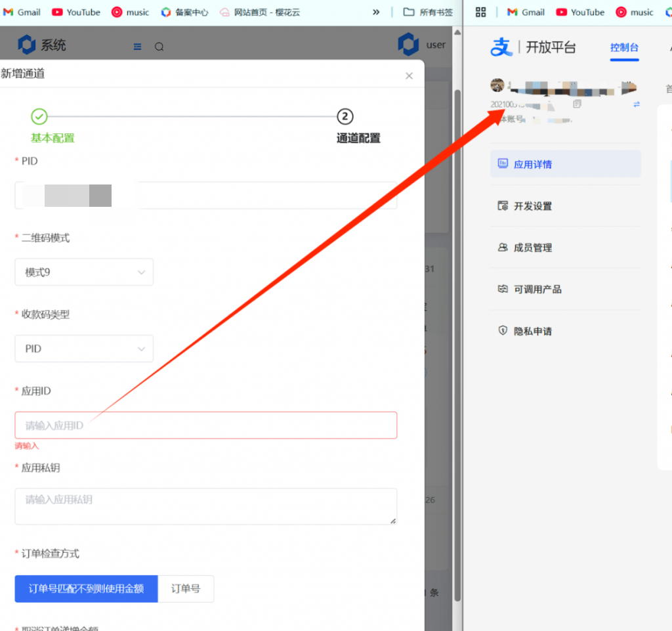Image resolution: width=672 pixels, height=631 pixels.
Task: Click the search magnifier icon in system header
Action: click(x=159, y=47)
